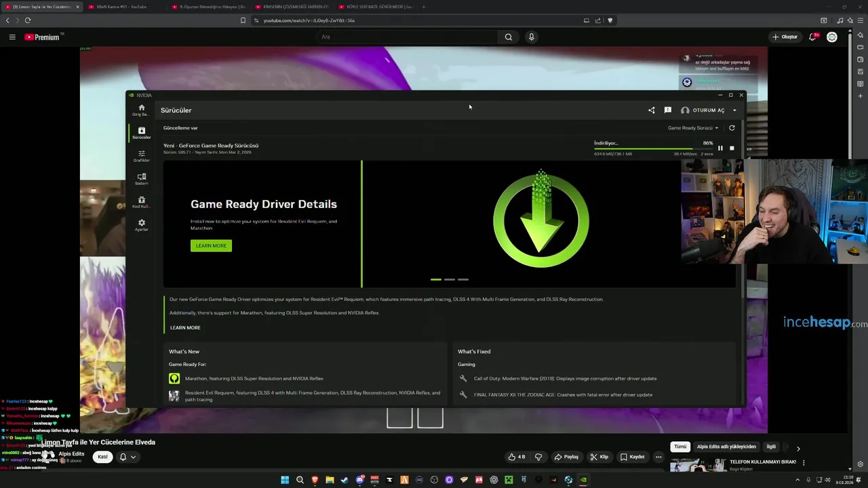Click the Marathon game icon in What's New
Image resolution: width=868 pixels, height=488 pixels.
pyautogui.click(x=174, y=378)
